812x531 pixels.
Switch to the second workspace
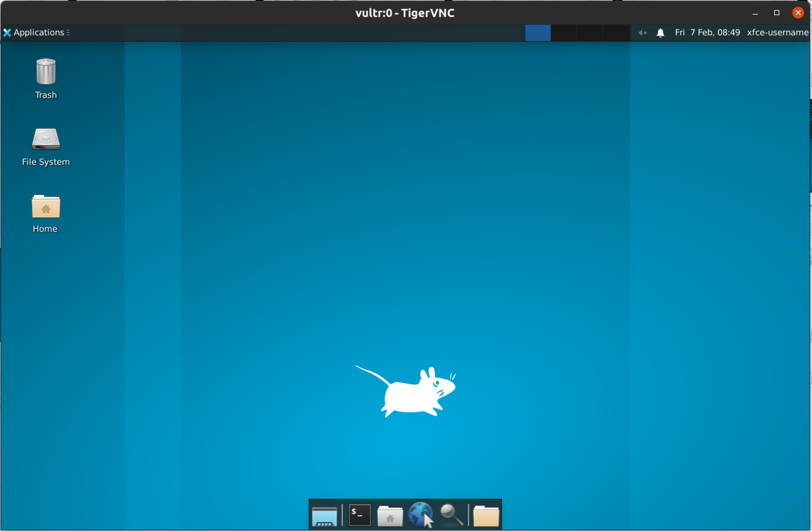click(564, 33)
